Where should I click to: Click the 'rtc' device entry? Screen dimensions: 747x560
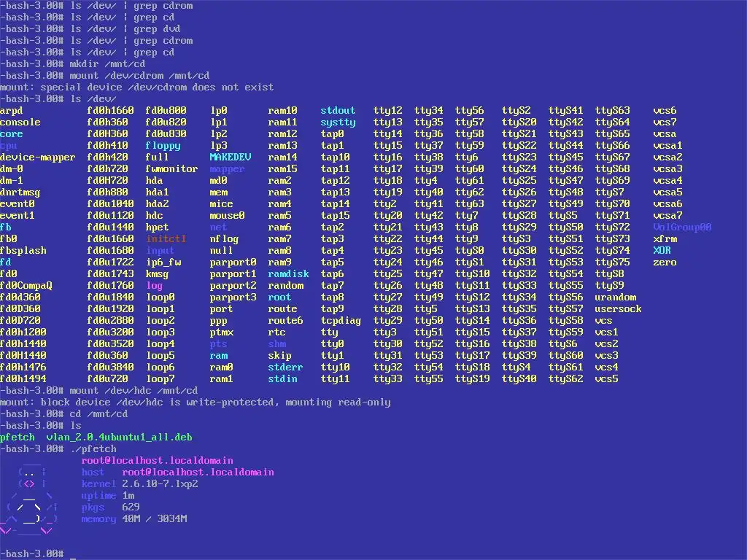[x=276, y=332]
